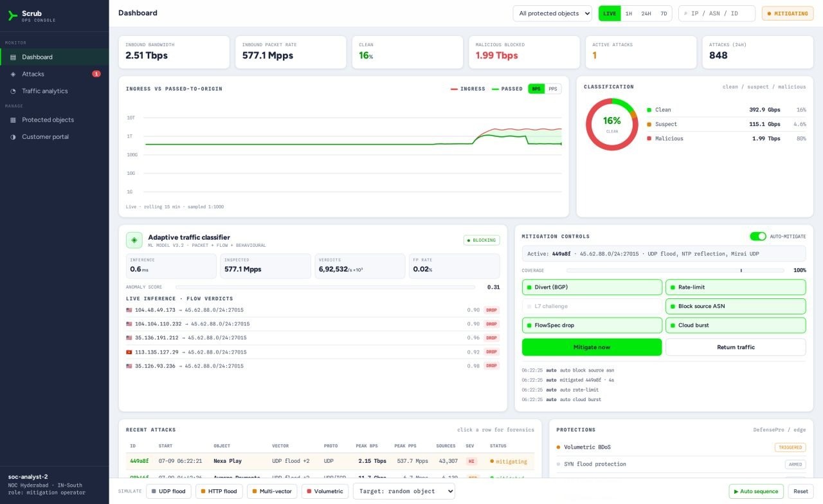Screen dimensions: 823x504
Task: Switch the chart to BPS
Action: pos(536,89)
